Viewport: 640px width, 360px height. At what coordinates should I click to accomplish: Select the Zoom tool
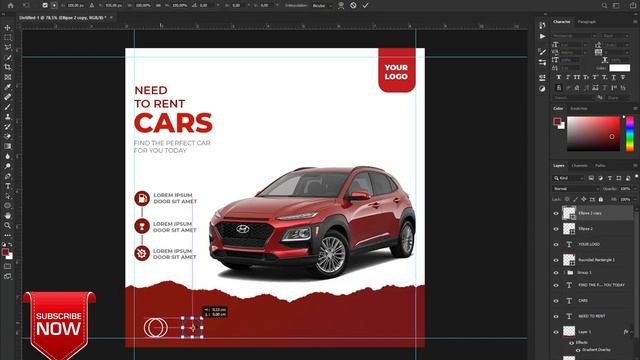point(7,225)
